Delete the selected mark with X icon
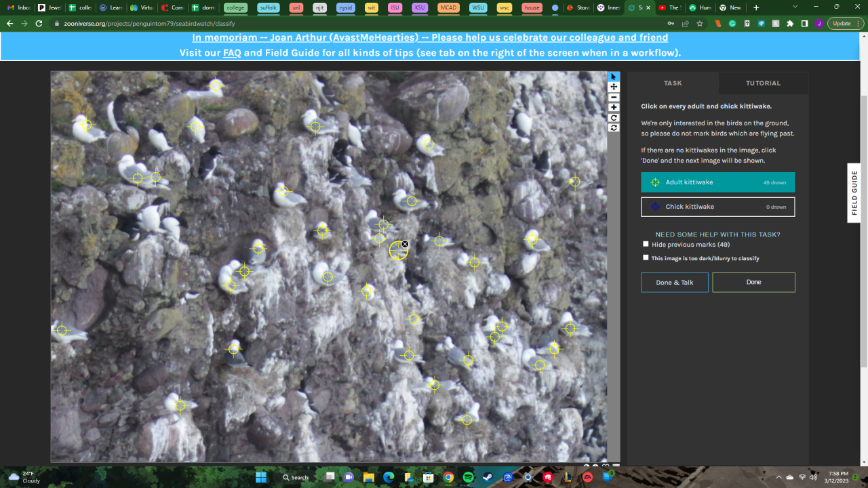 pyautogui.click(x=405, y=244)
